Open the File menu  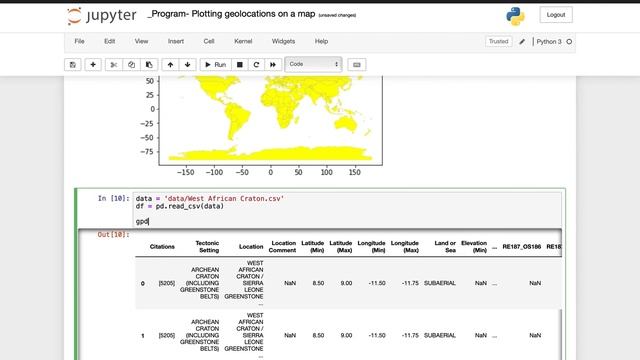(79, 41)
